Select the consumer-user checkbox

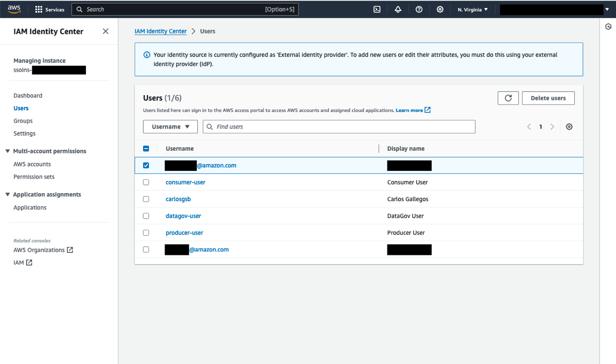(146, 182)
